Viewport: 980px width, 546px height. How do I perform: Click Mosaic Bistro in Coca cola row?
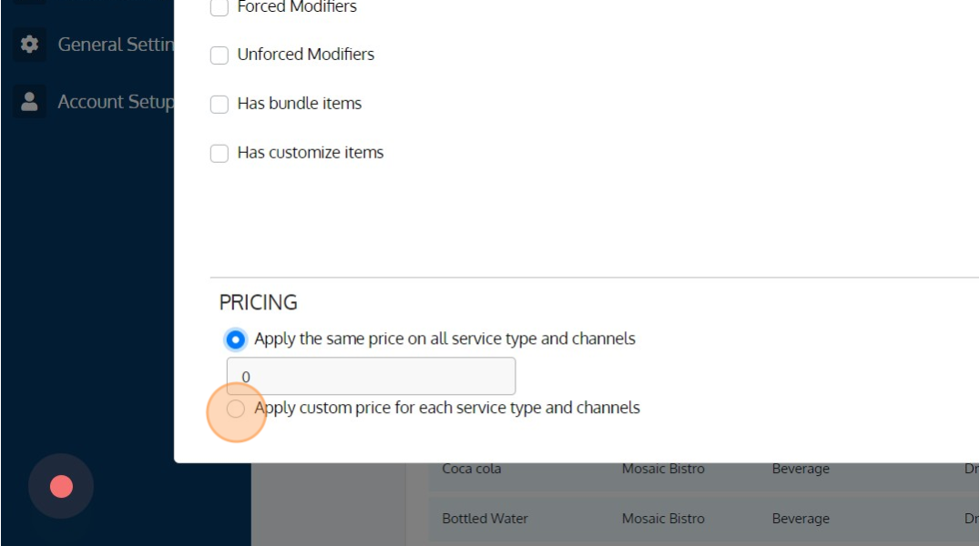tap(663, 469)
